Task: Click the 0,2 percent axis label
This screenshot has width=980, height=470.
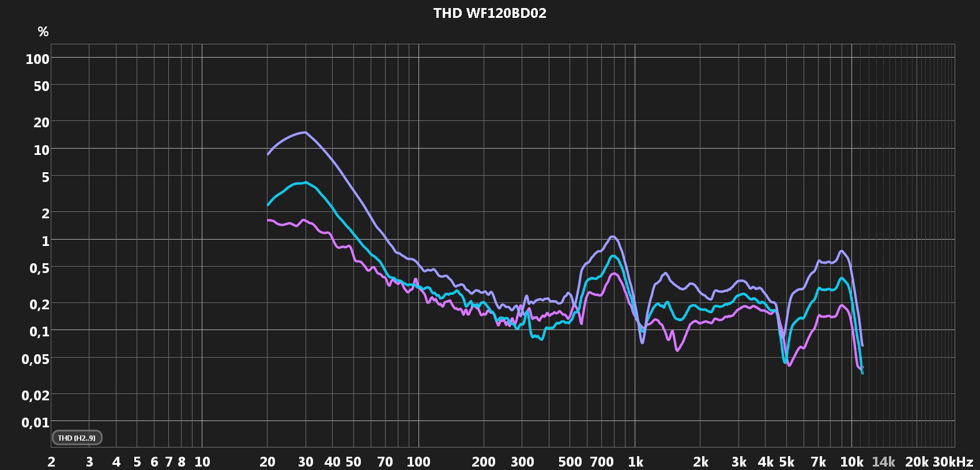Action: (38, 304)
